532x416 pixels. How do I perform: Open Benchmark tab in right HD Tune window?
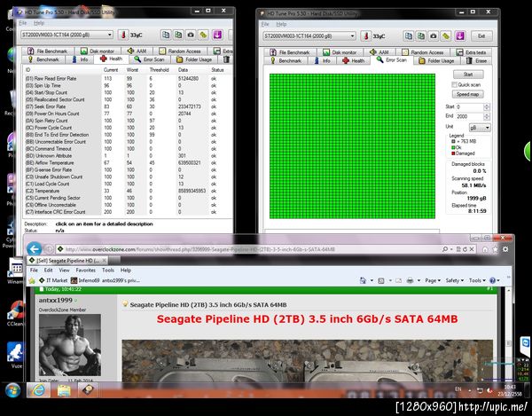(286, 60)
